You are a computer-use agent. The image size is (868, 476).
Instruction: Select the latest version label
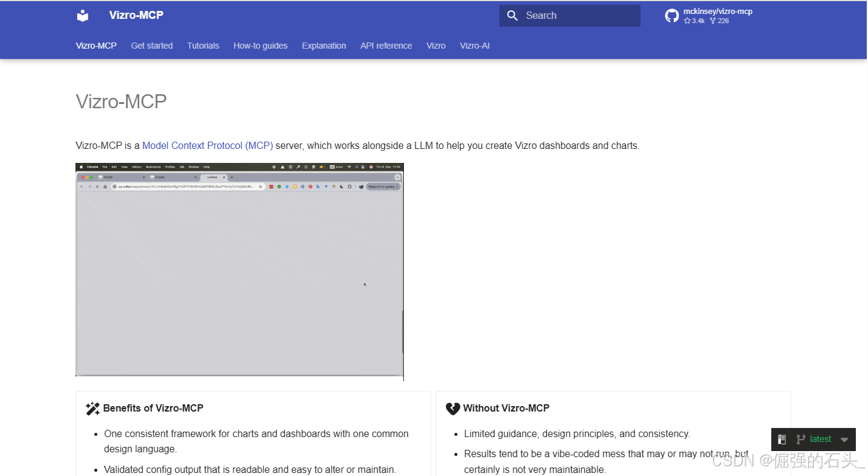(x=821, y=439)
